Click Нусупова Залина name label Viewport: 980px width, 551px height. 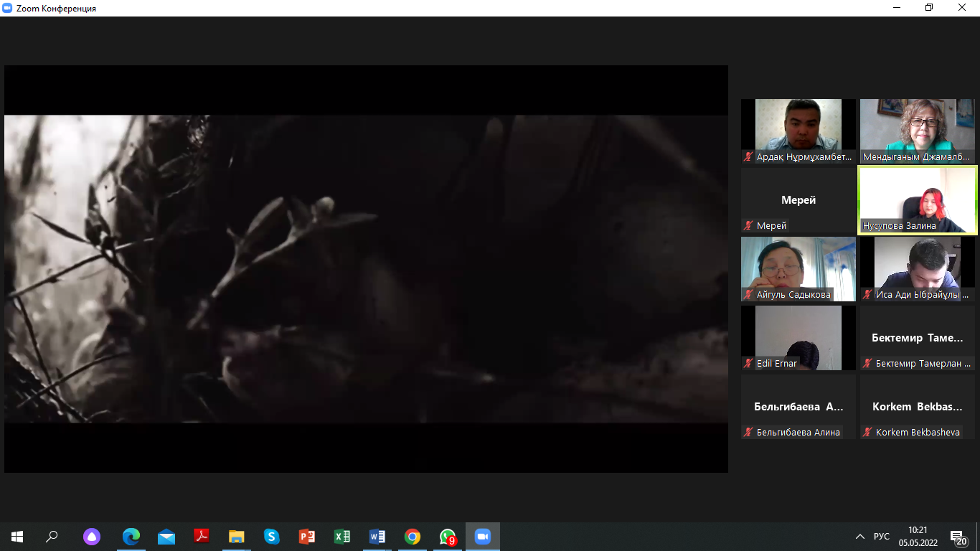point(900,225)
